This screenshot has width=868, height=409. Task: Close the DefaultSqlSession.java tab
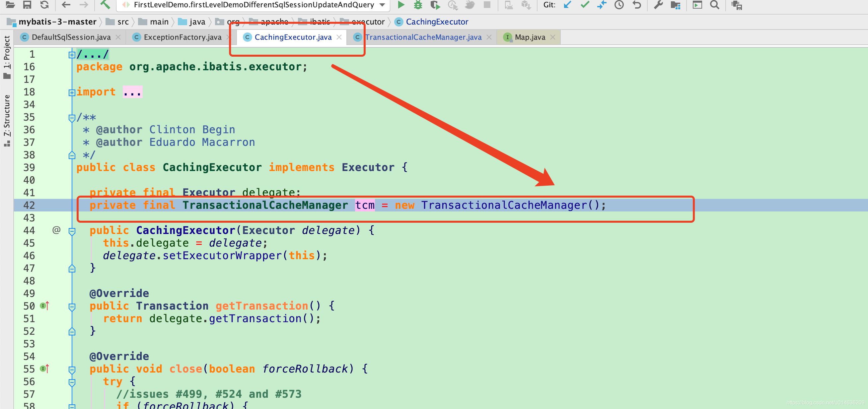[118, 37]
